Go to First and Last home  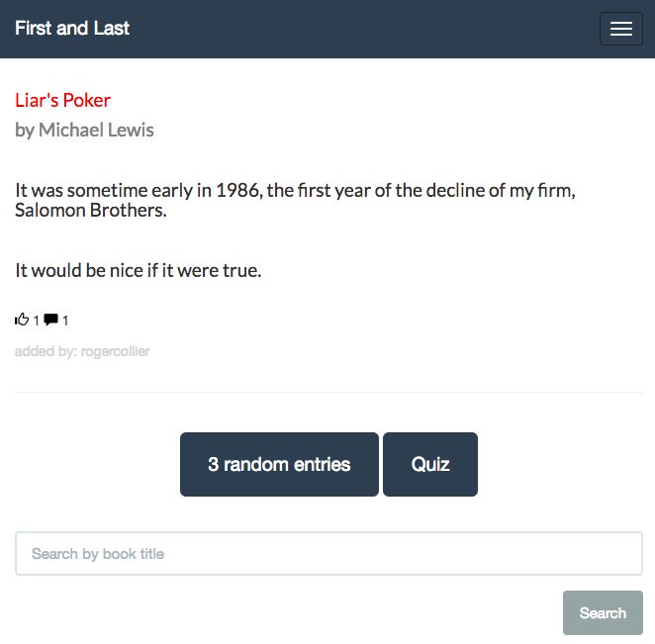click(72, 29)
